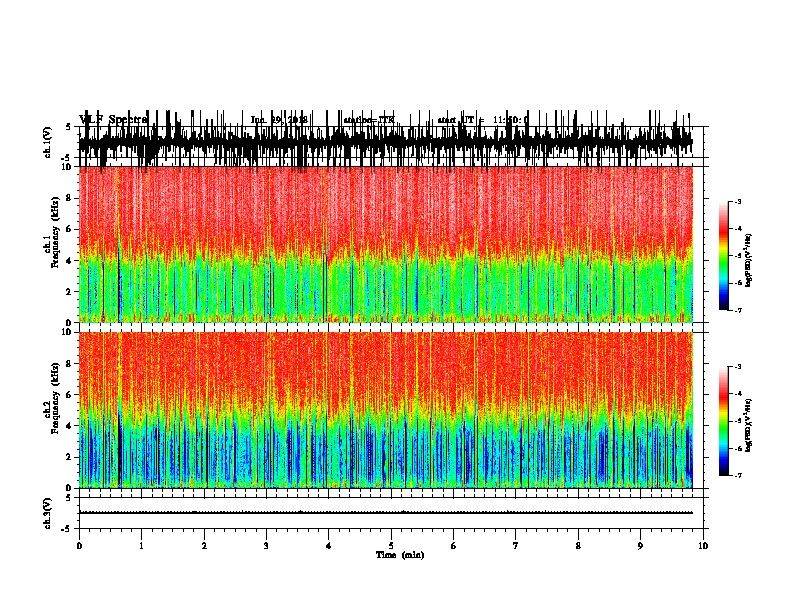Image resolution: width=792 pixels, height=612 pixels.
Task: Click the '-5' label on ch.2 color bar
Action: click(x=738, y=421)
